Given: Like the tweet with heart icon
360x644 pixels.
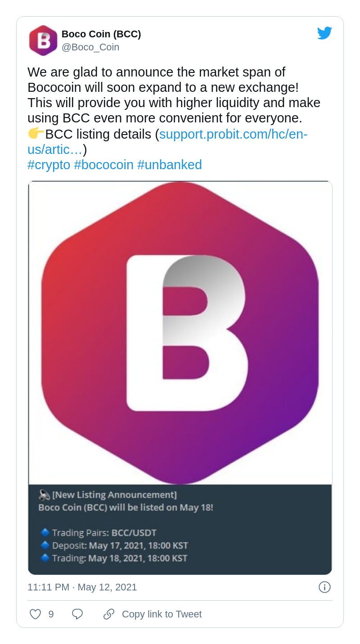Looking at the screenshot, I should pyautogui.click(x=36, y=614).
